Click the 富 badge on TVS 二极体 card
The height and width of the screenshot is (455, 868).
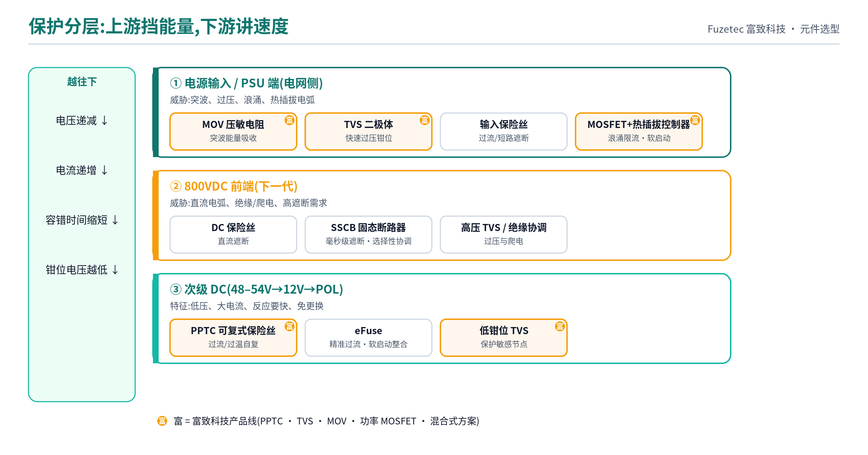click(425, 120)
